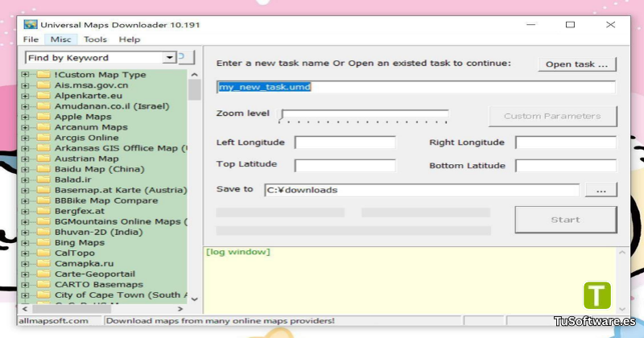Click the Right Longitude field

pos(566,142)
